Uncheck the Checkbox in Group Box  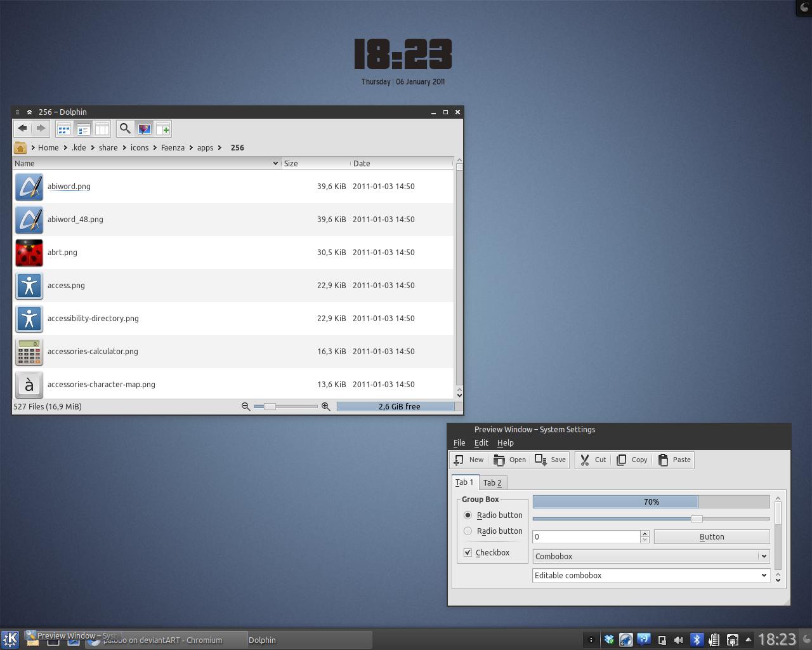point(468,552)
